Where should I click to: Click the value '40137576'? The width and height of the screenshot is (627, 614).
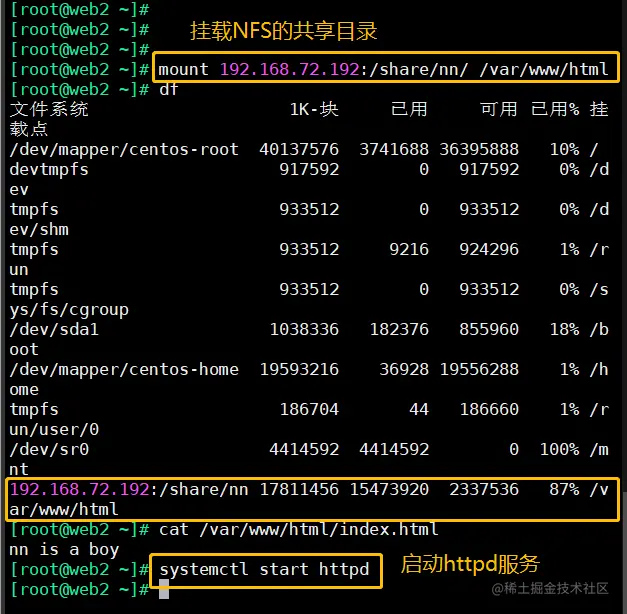point(299,150)
